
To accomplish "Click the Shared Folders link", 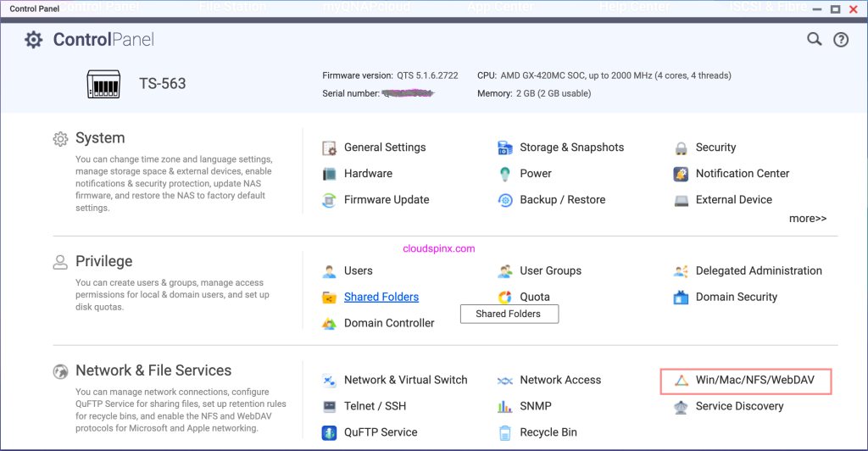I will coord(381,298).
